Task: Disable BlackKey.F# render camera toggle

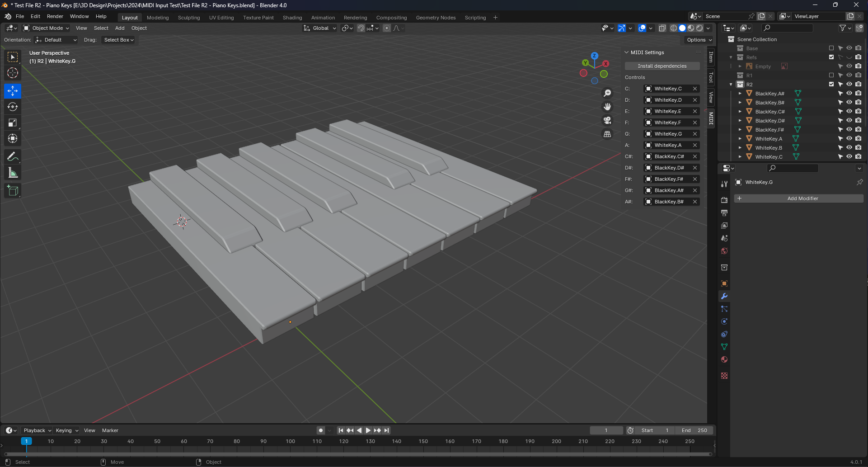Action: [x=858, y=129]
